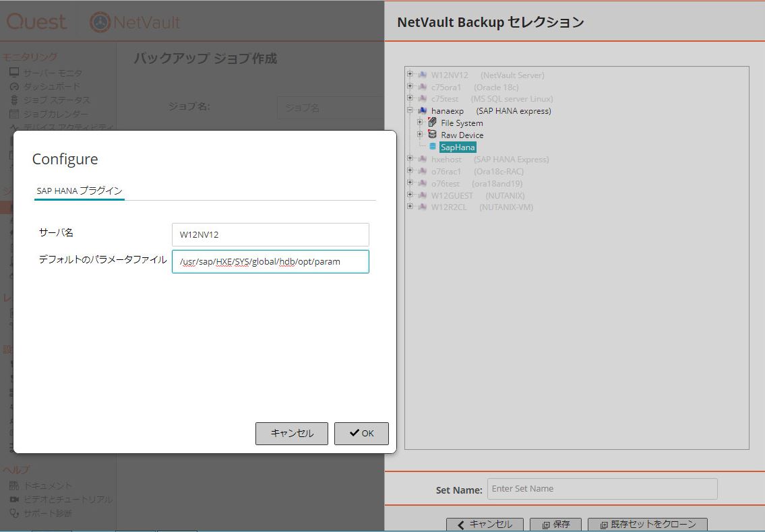Click the Quest logo
The height and width of the screenshot is (532, 765).
pyautogui.click(x=36, y=22)
